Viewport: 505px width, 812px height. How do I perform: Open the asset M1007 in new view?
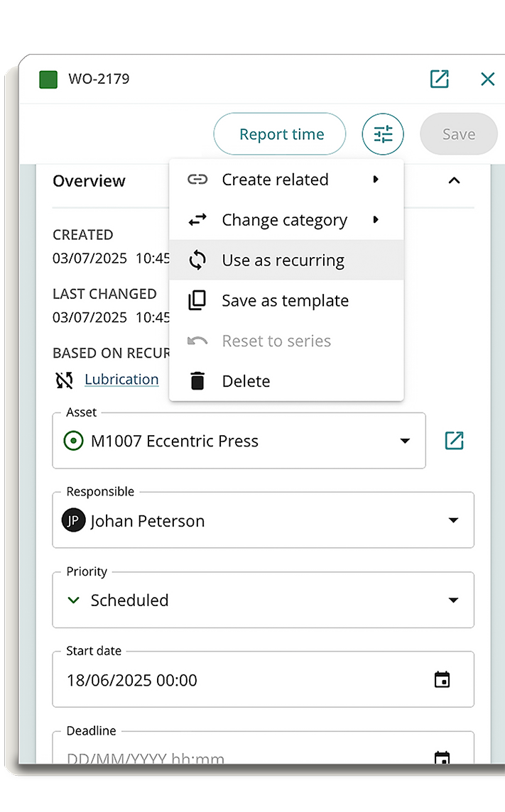454,440
